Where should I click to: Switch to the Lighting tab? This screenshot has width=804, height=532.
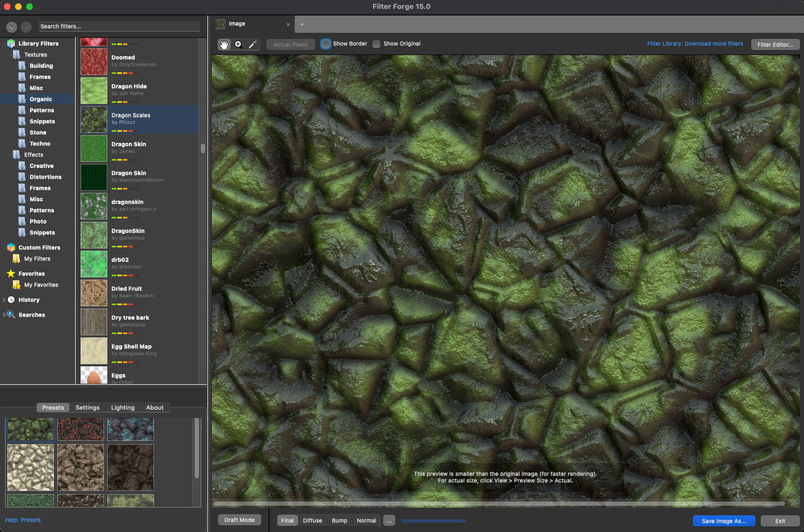(123, 407)
